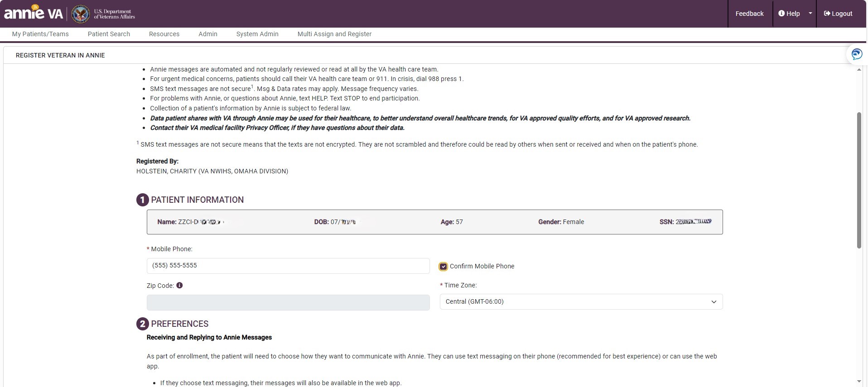The image size is (868, 387).
Task: Click the scroll down arrow
Action: tap(859, 382)
